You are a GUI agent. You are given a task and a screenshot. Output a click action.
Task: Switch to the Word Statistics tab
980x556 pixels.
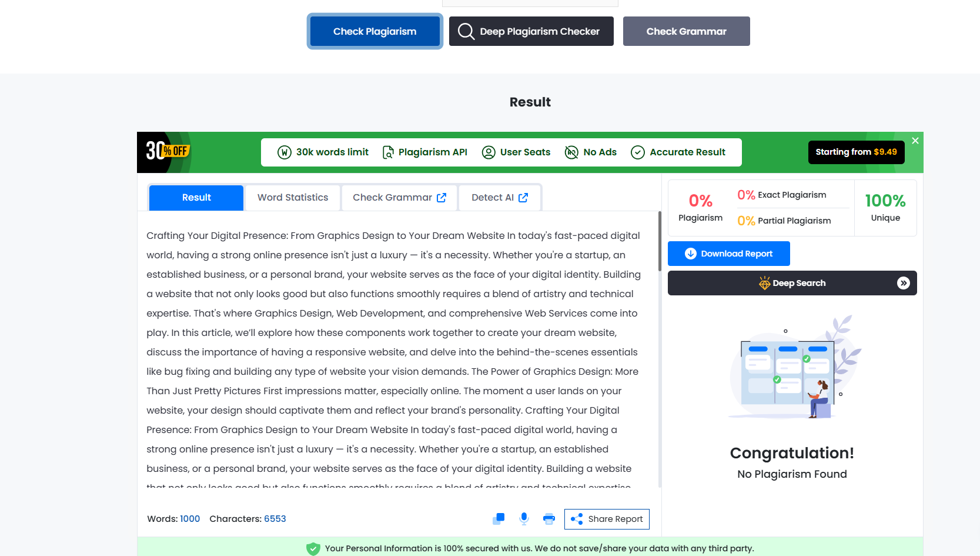pos(292,197)
